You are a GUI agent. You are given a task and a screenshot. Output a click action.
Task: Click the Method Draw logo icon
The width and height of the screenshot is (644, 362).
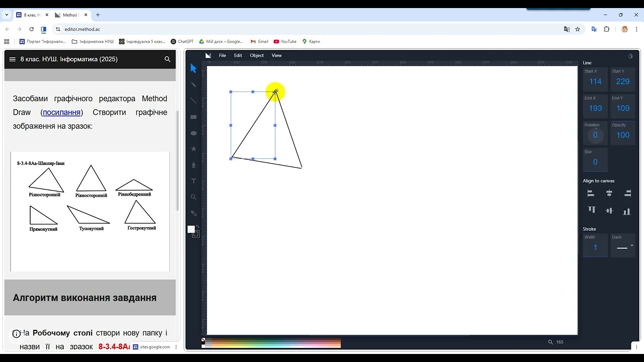208,55
